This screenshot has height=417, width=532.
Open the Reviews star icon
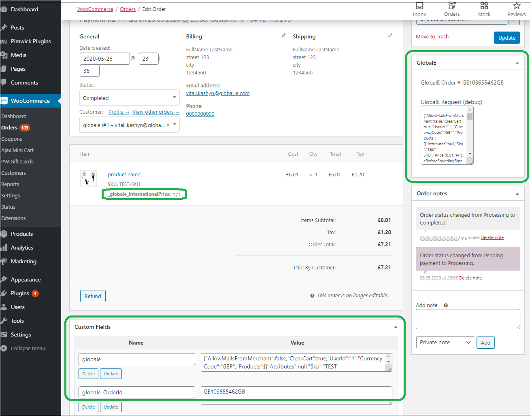pyautogui.click(x=517, y=6)
